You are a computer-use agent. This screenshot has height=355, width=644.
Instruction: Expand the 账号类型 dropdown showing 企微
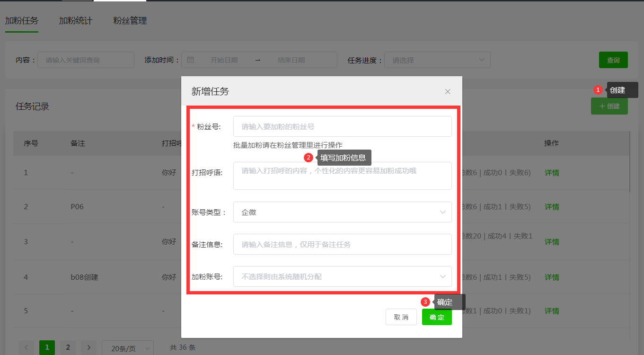pyautogui.click(x=342, y=212)
